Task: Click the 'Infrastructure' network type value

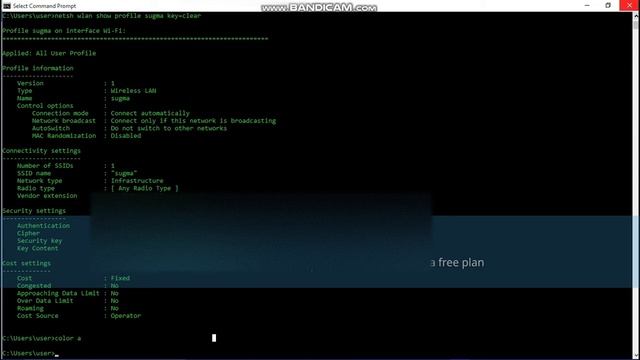Action: click(x=137, y=180)
